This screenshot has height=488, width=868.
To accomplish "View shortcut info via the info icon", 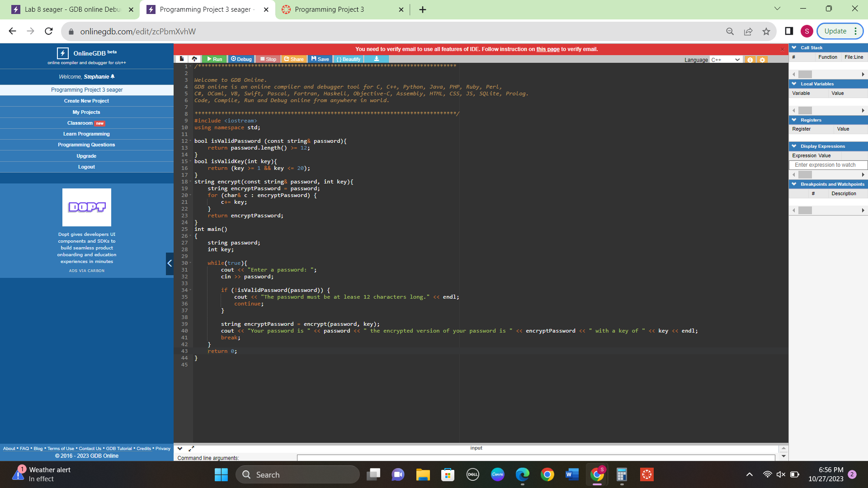I will 750,59.
